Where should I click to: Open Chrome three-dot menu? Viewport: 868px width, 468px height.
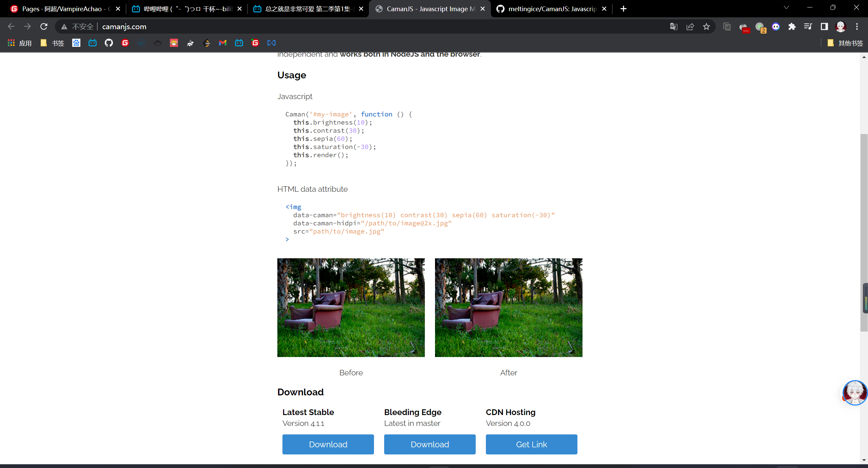857,26
